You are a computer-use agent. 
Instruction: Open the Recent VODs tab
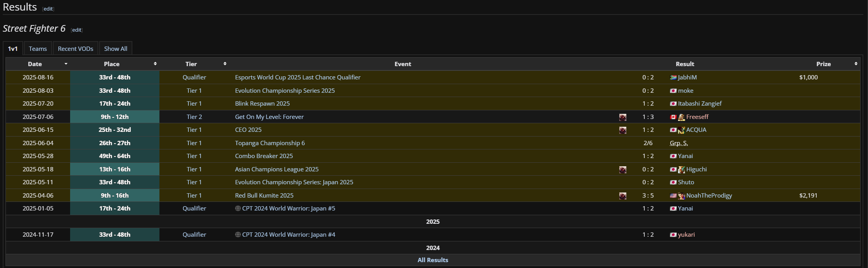coord(76,49)
